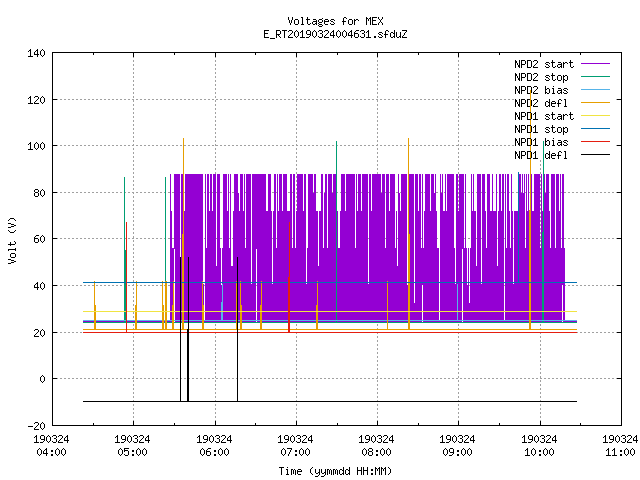Image resolution: width=640 pixels, height=480 pixels.
Task: Select the NPD2 defl legend label
Action: point(541,103)
